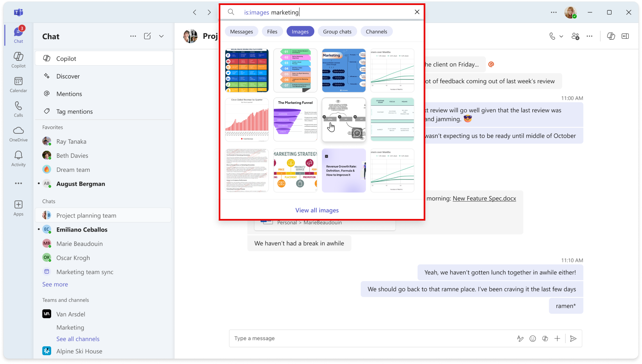Open The Marketing Funnel image thumbnail

point(295,120)
